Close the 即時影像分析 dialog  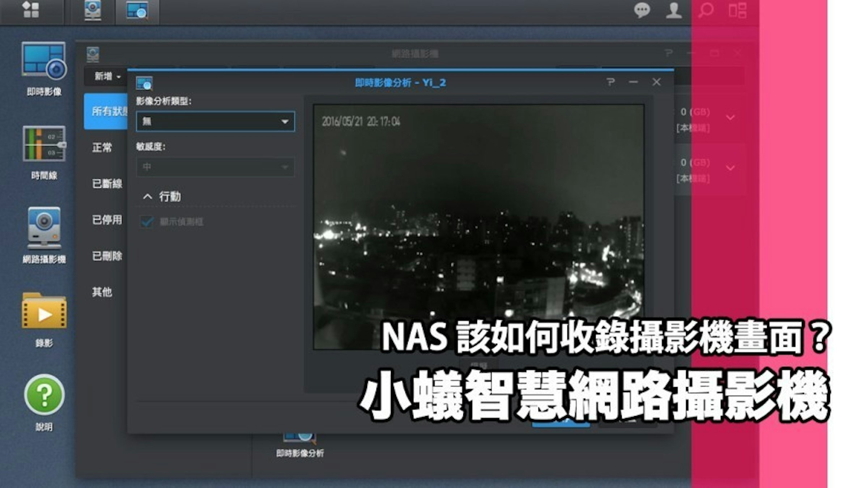pyautogui.click(x=656, y=82)
